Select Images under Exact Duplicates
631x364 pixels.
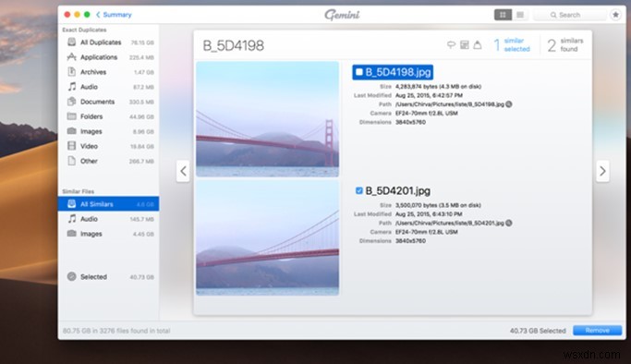109,131
